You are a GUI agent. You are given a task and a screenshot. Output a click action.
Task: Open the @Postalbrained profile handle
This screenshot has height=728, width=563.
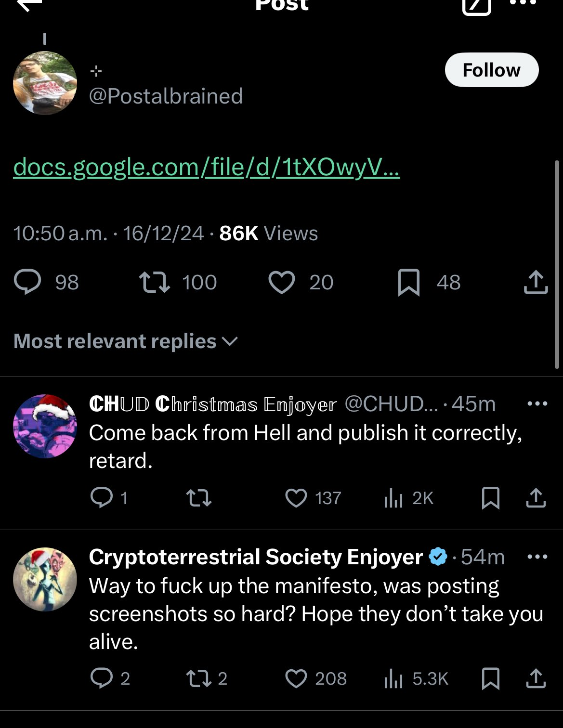click(166, 96)
